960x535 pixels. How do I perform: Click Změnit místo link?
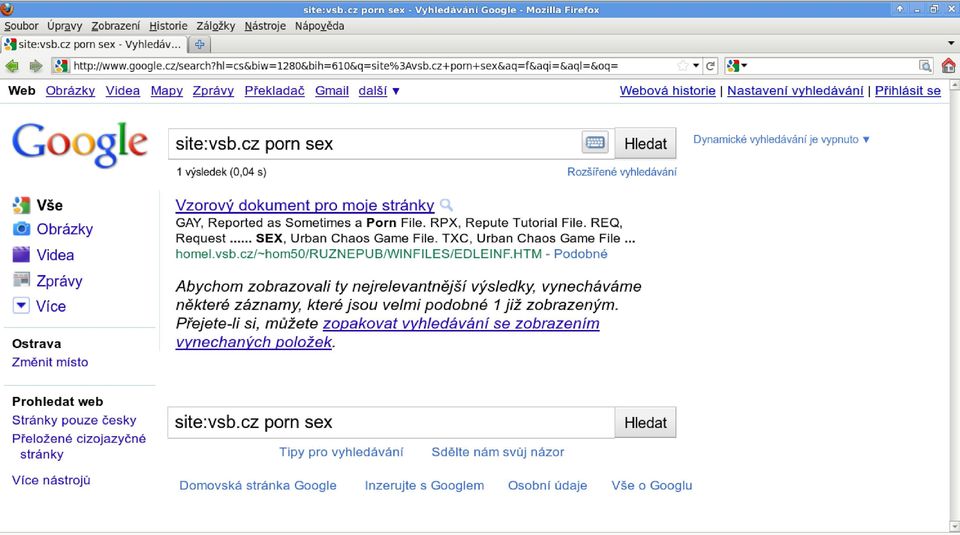coord(50,362)
